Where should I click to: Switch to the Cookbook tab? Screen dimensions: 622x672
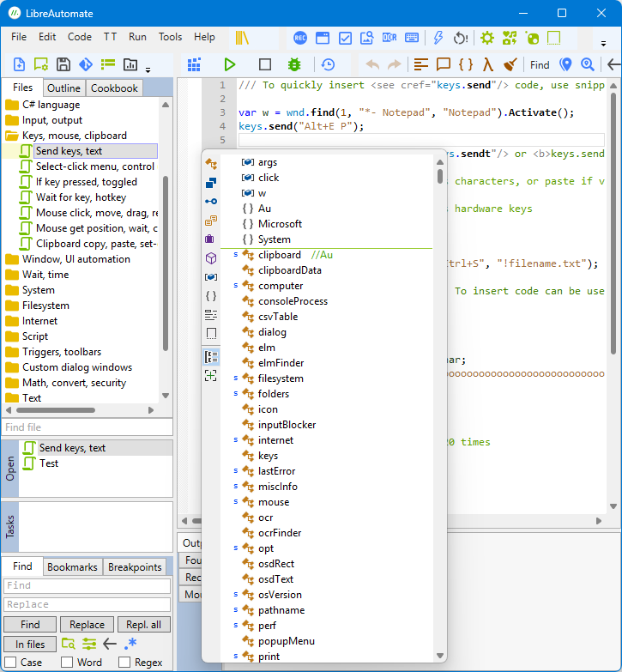pos(114,88)
